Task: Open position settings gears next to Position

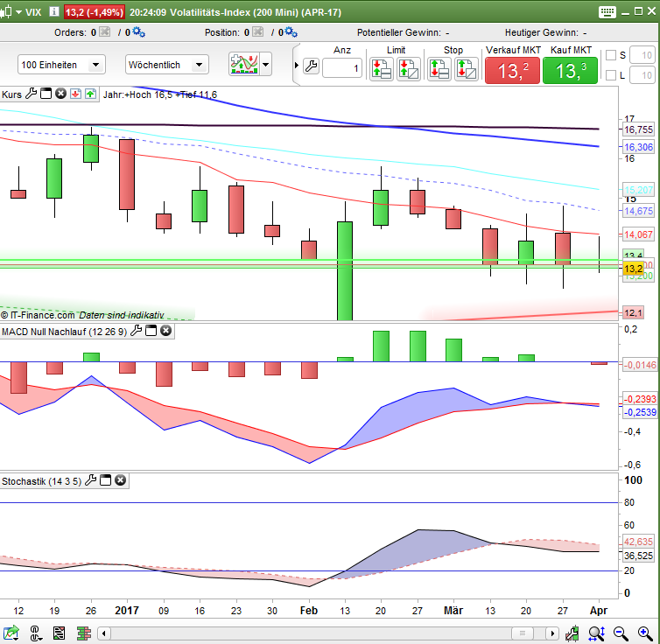Action: tap(291, 32)
